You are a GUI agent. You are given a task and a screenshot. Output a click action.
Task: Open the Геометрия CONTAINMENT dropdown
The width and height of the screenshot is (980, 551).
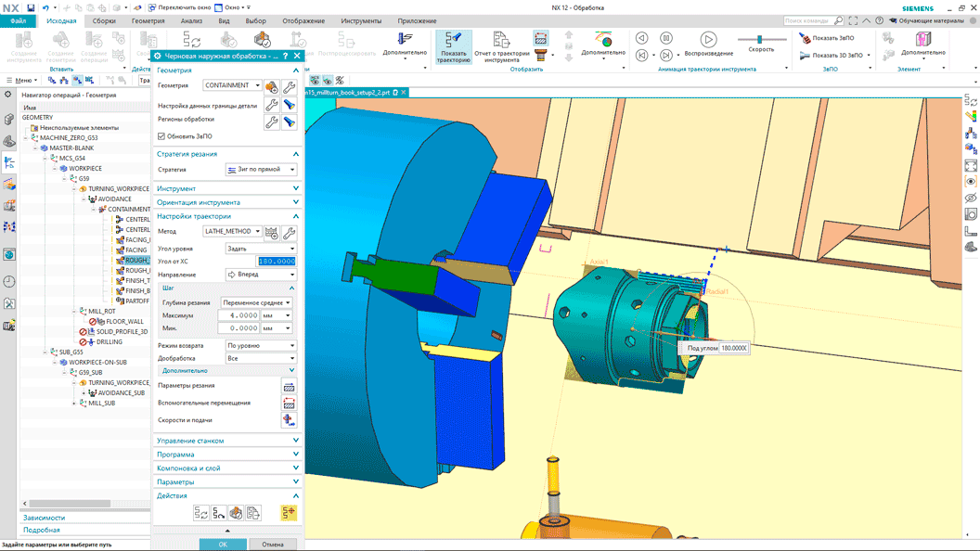pos(232,85)
